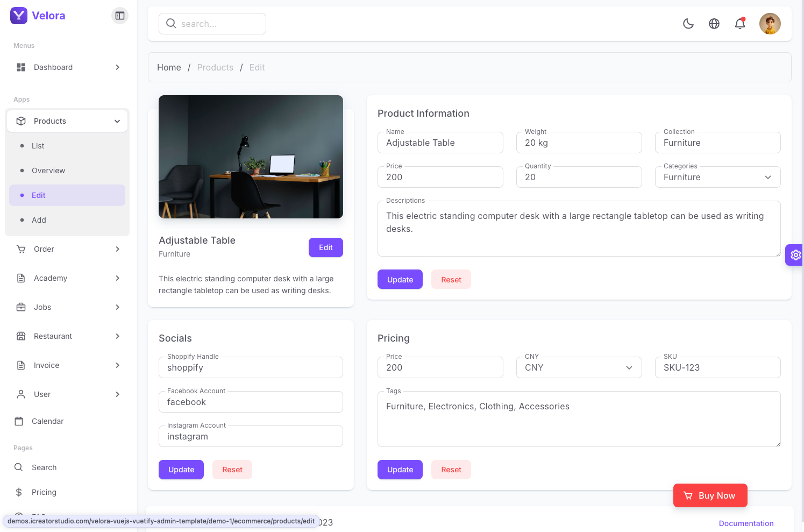Open the settings gear customizer
Image resolution: width=804 pixels, height=532 pixels.
[x=795, y=255]
